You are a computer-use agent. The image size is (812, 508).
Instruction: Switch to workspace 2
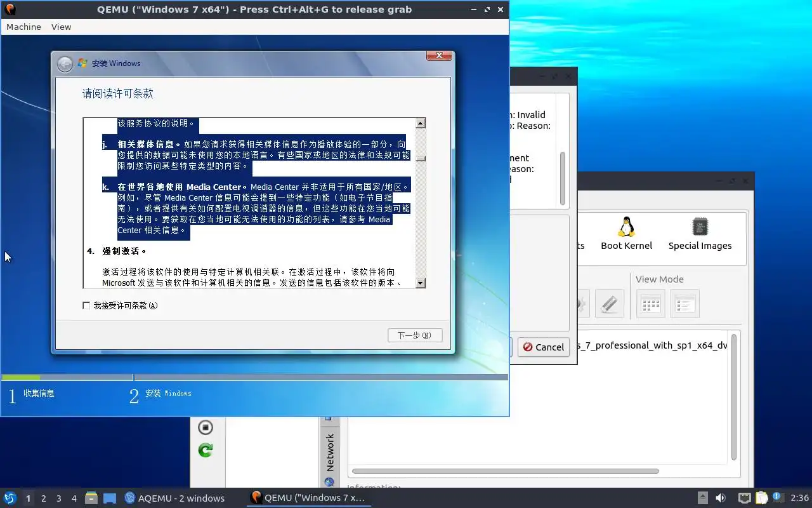coord(44,498)
